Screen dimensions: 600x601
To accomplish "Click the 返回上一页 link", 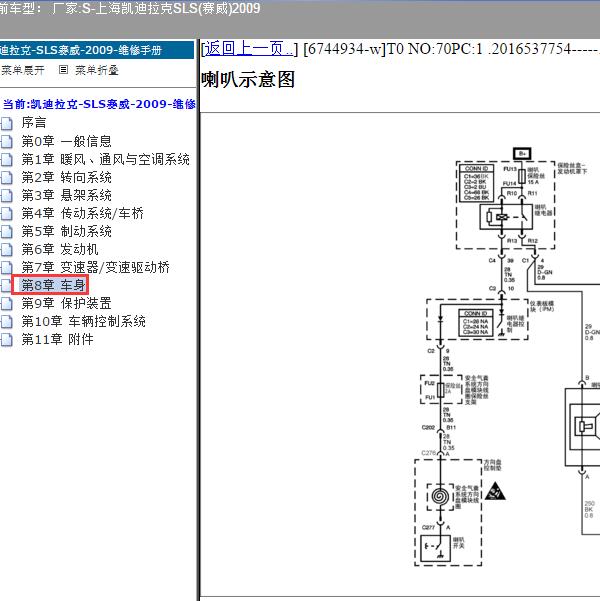I will click(248, 49).
